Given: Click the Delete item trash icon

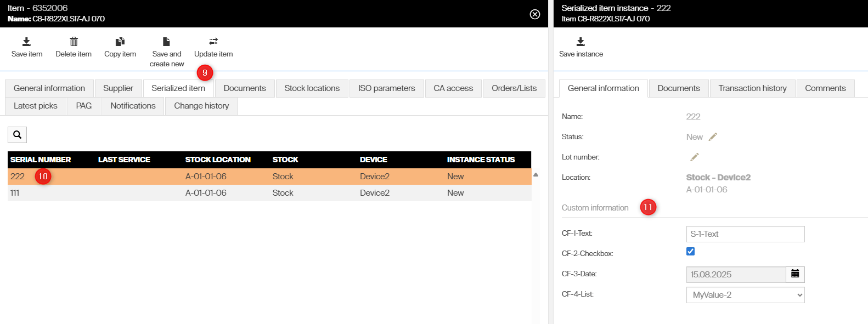Looking at the screenshot, I should click(74, 42).
